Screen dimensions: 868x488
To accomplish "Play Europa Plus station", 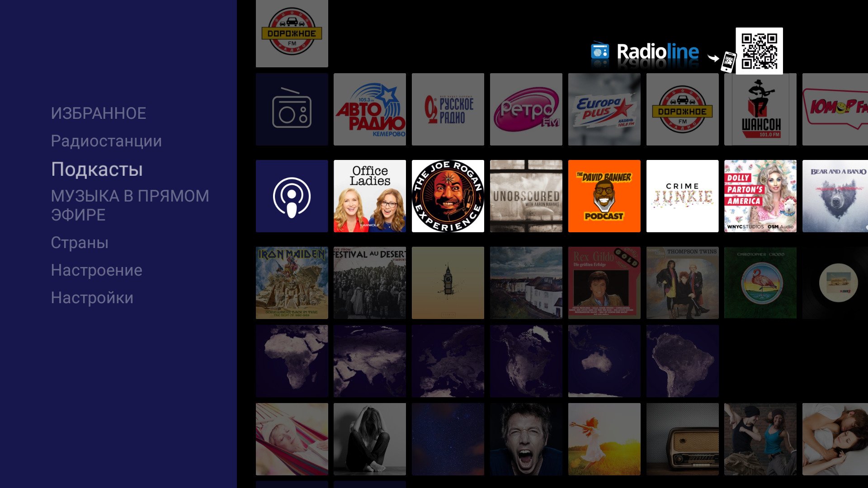I will tap(604, 109).
